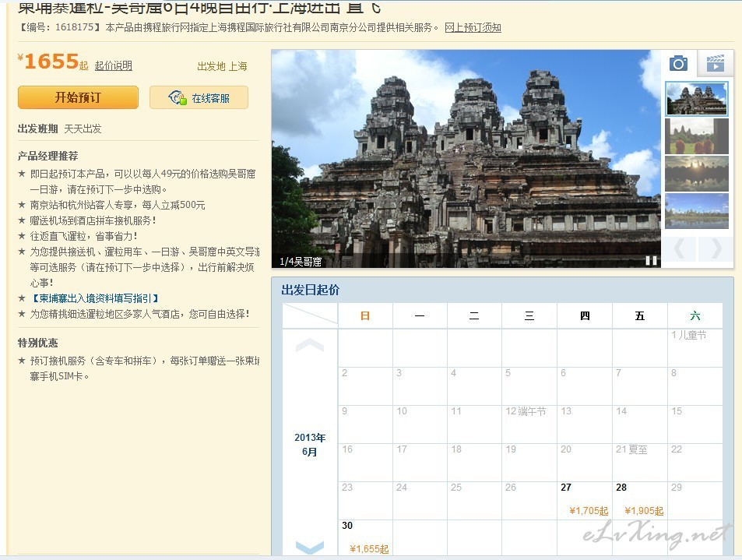Select the fourth lake reflection thumbnail

coord(697,211)
